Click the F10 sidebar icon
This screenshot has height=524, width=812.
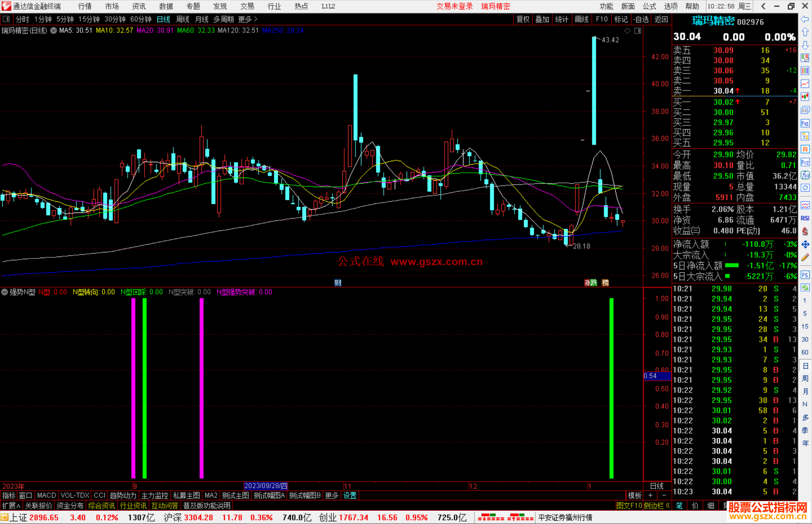pyautogui.click(x=805, y=123)
